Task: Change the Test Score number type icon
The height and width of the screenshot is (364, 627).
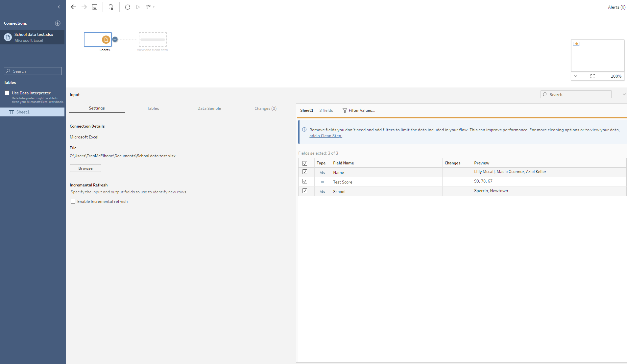Action: [323, 182]
